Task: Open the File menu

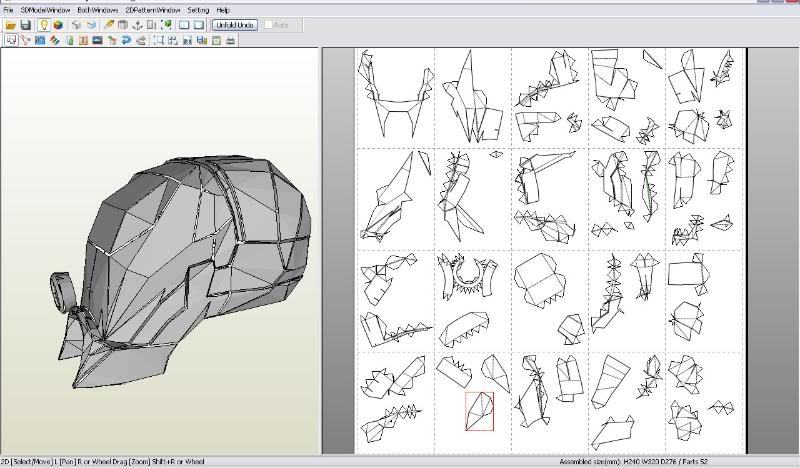Action: click(x=8, y=10)
